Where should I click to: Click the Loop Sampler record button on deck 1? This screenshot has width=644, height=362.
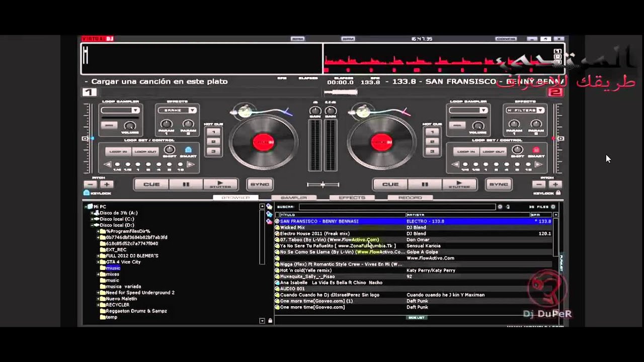tap(109, 125)
